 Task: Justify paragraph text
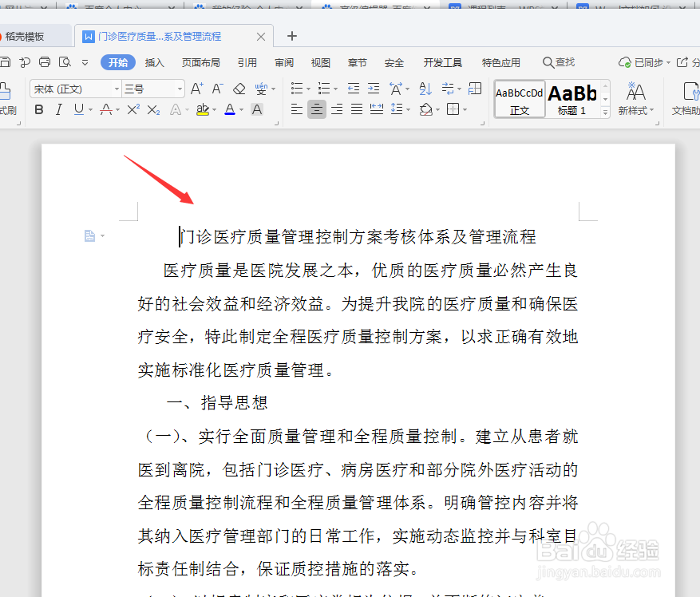357,109
